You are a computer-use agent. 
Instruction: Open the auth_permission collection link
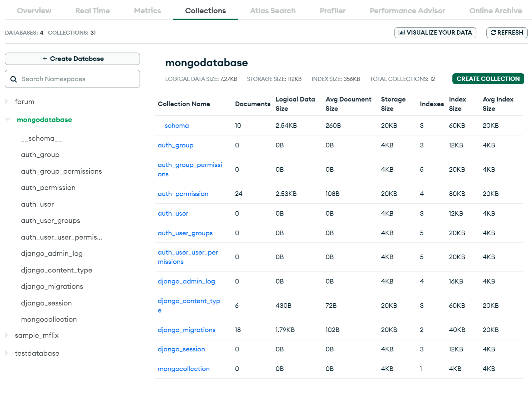183,194
